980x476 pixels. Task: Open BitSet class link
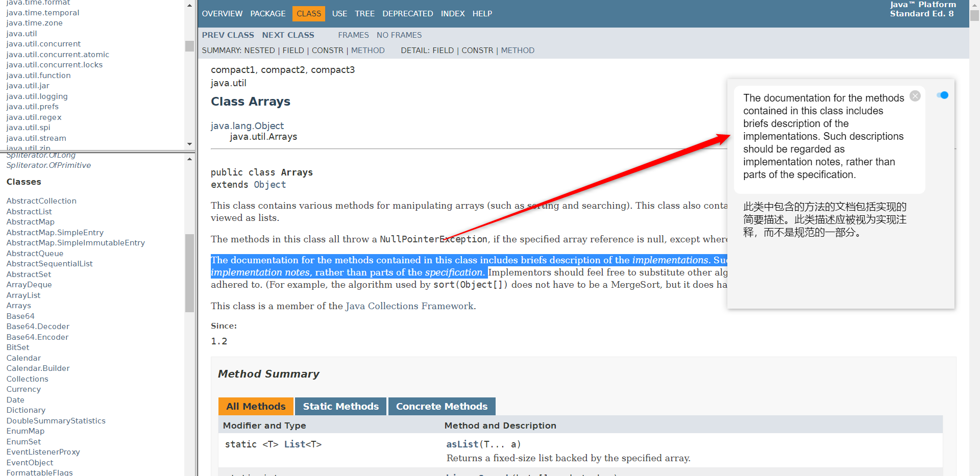point(18,347)
